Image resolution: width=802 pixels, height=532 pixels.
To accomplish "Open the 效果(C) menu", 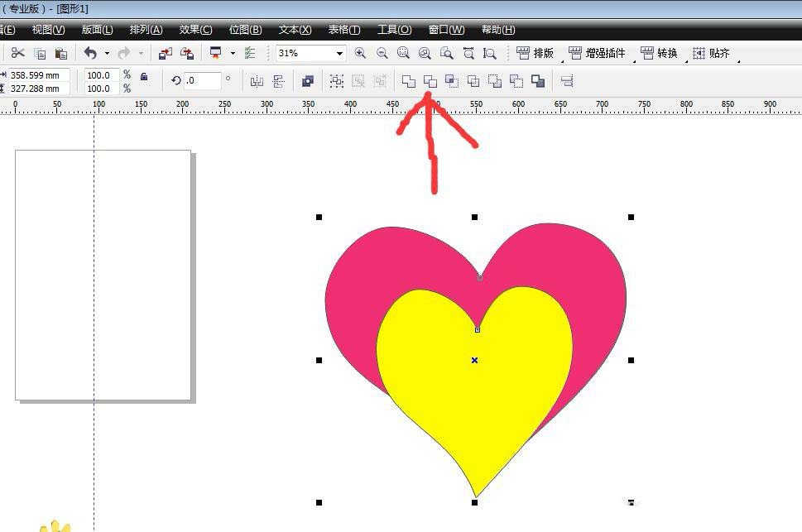I will click(x=196, y=30).
